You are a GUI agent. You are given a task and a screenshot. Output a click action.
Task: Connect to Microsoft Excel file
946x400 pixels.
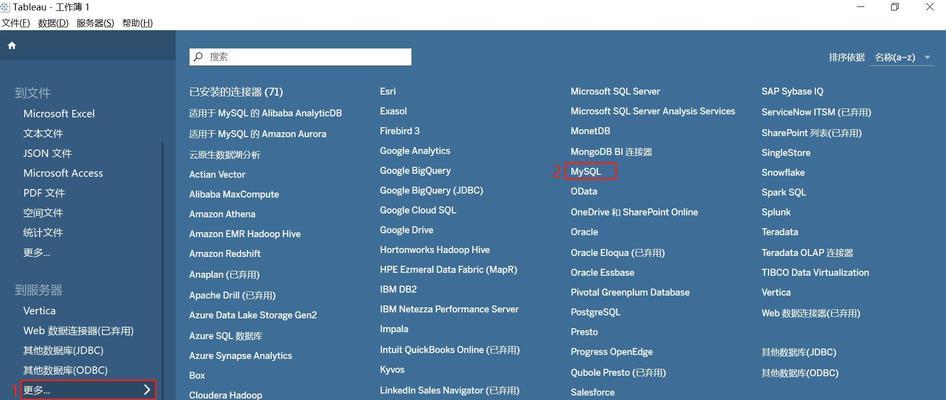[x=59, y=113]
